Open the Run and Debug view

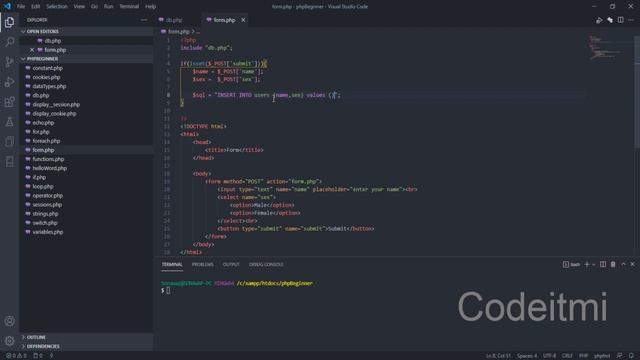(x=9, y=82)
